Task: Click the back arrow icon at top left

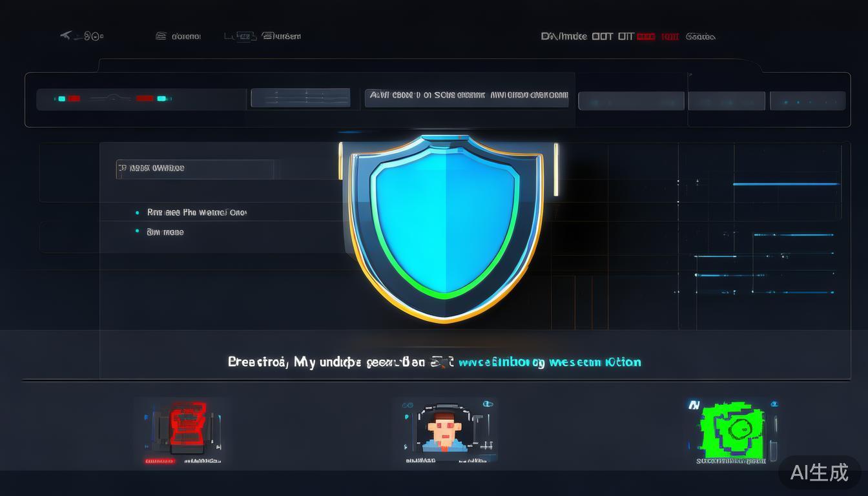Action: pyautogui.click(x=65, y=36)
